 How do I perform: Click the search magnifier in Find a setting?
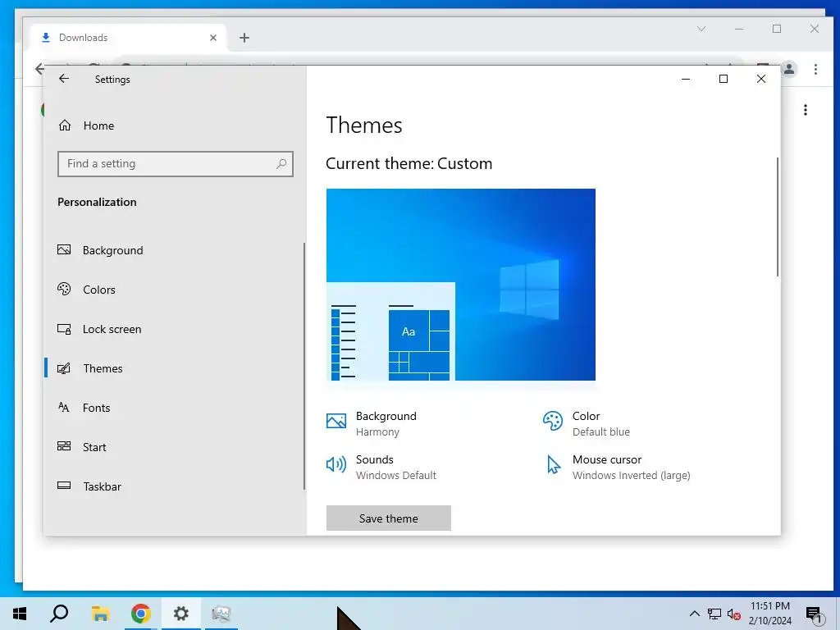click(x=281, y=164)
